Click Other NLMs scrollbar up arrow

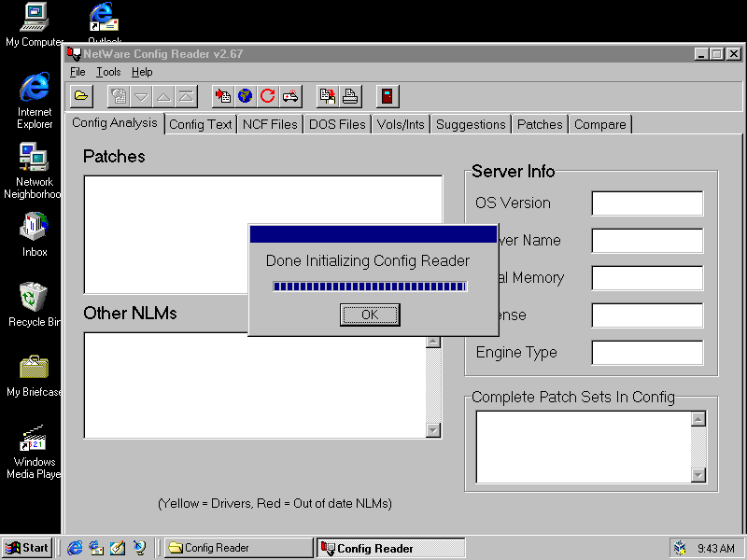pyautogui.click(x=433, y=342)
